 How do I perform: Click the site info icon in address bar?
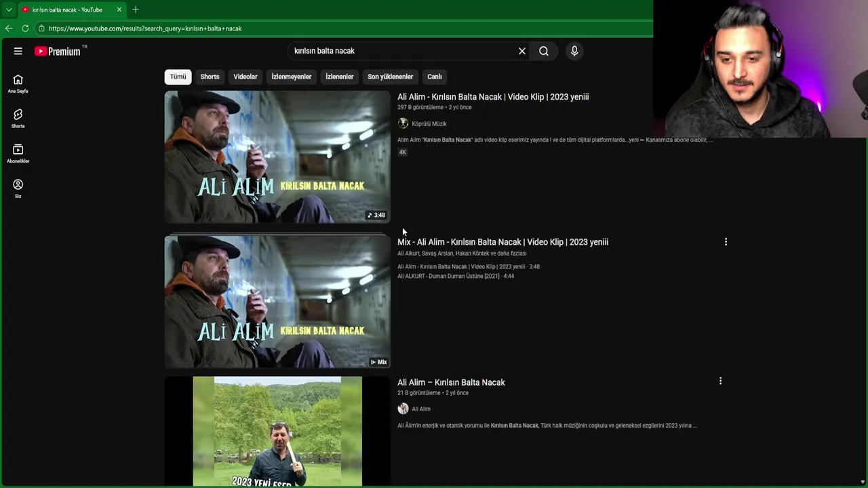coord(41,28)
